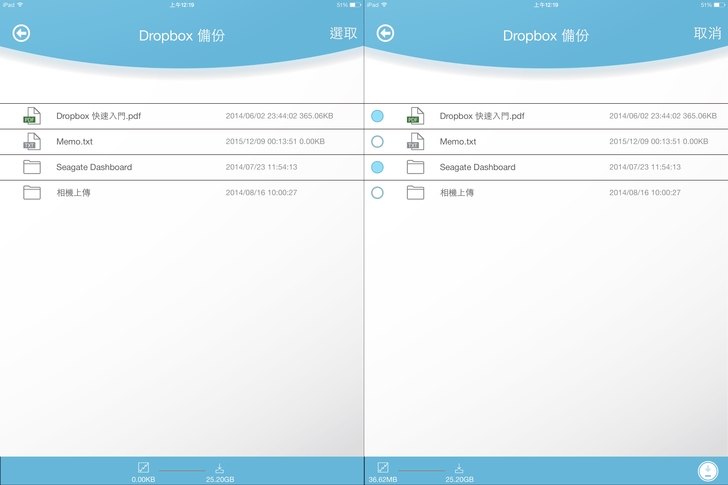Tap 選取 to enter selection mode

[343, 34]
